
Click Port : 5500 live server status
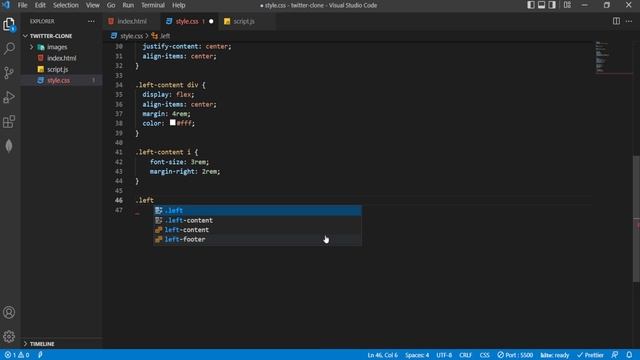(515, 355)
